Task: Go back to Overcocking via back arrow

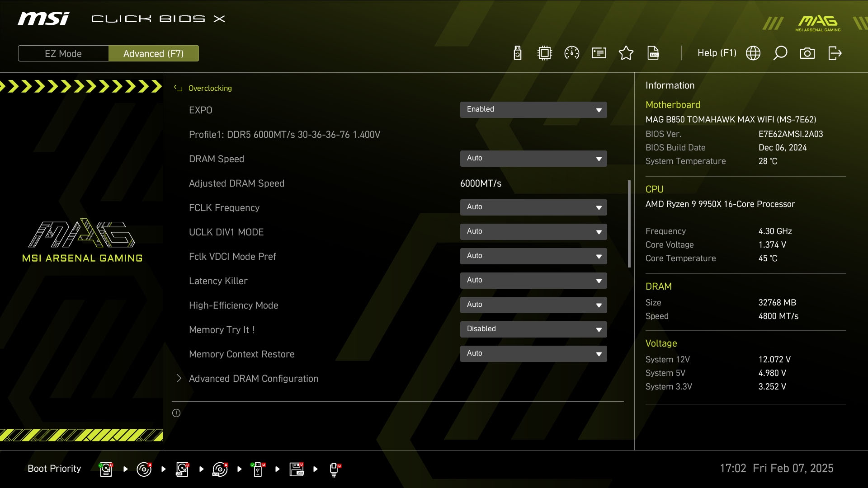Action: 178,89
